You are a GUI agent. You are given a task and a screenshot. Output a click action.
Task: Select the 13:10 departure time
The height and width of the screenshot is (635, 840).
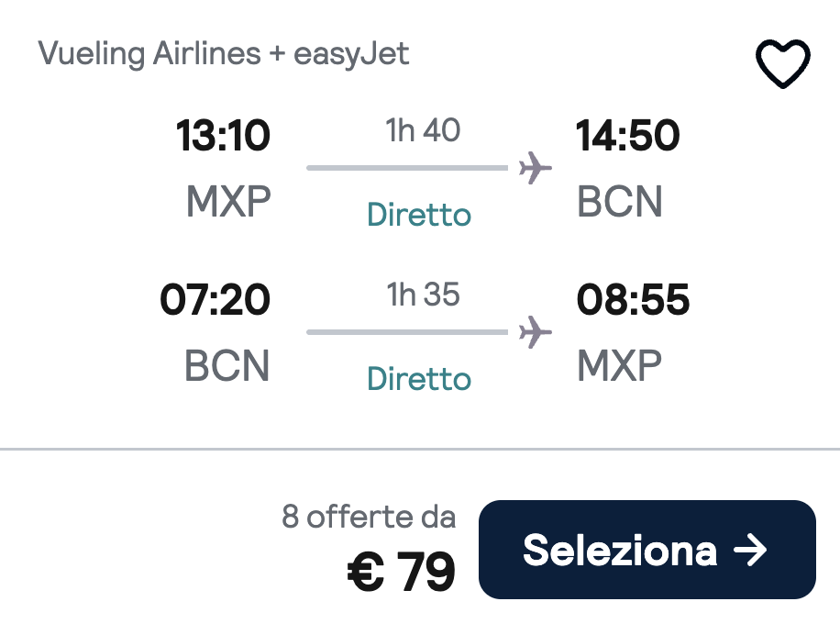coord(223,137)
